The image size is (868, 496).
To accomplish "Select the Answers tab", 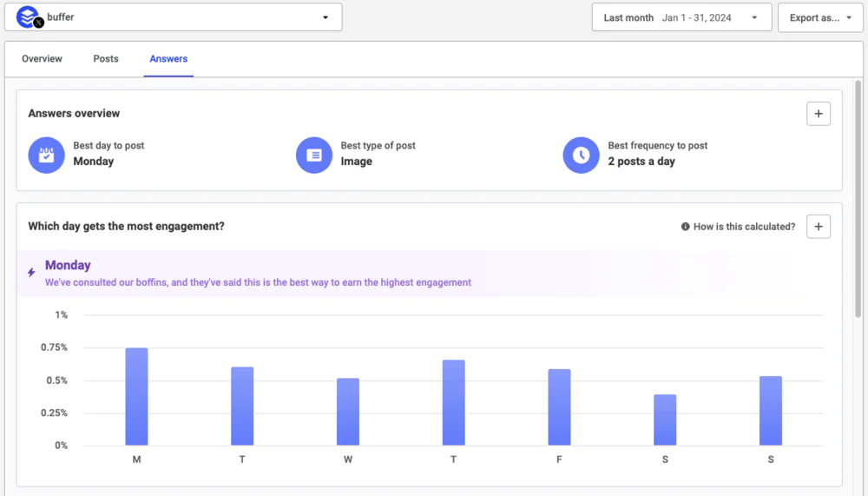I will click(x=168, y=59).
